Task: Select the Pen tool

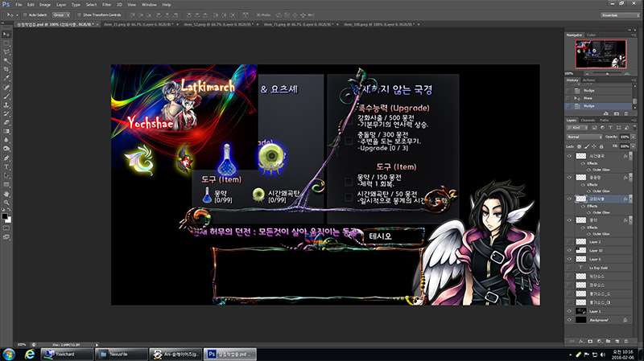Action: (6, 158)
